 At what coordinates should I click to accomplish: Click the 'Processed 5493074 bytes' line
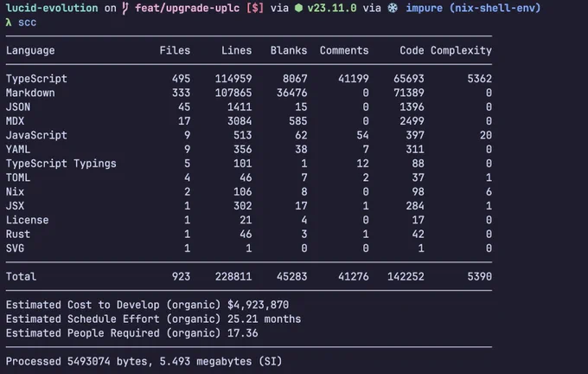click(x=144, y=362)
